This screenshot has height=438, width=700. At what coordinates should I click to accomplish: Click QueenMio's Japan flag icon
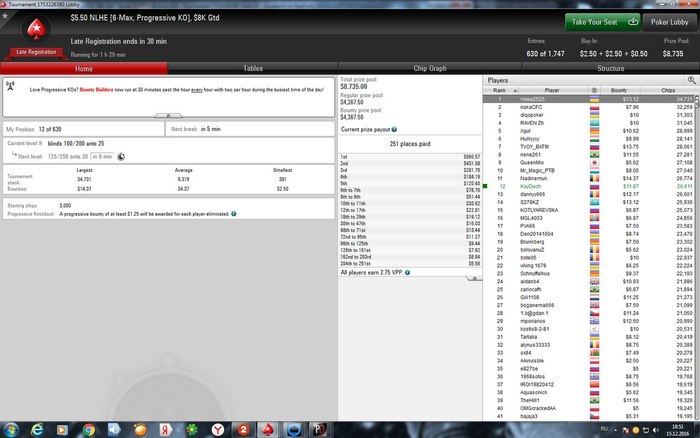tap(594, 163)
